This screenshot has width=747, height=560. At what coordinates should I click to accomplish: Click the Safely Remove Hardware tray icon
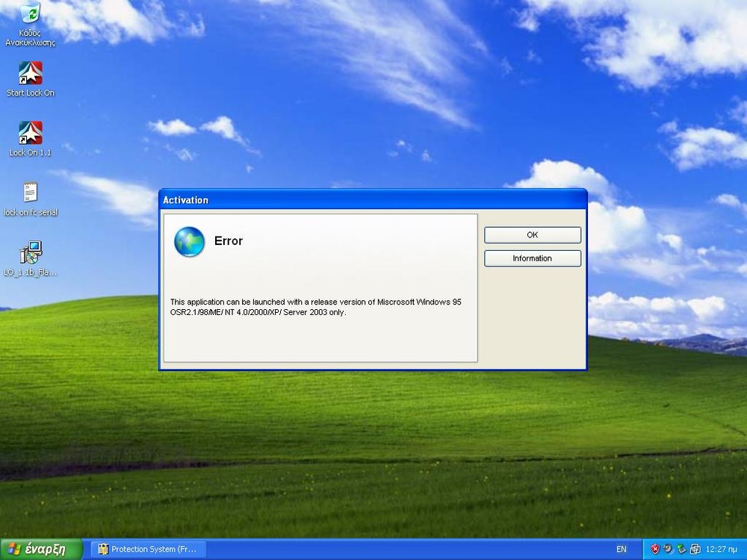coord(681,548)
